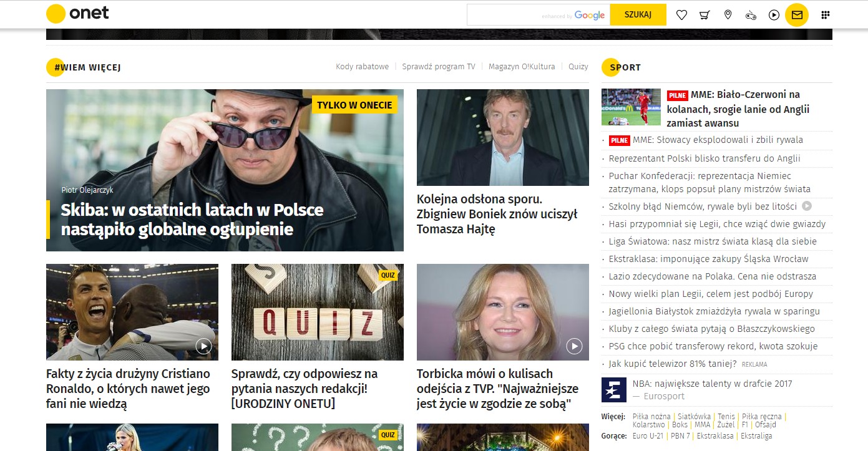Play video on Cristiano Ronaldo thumbnail

(203, 346)
